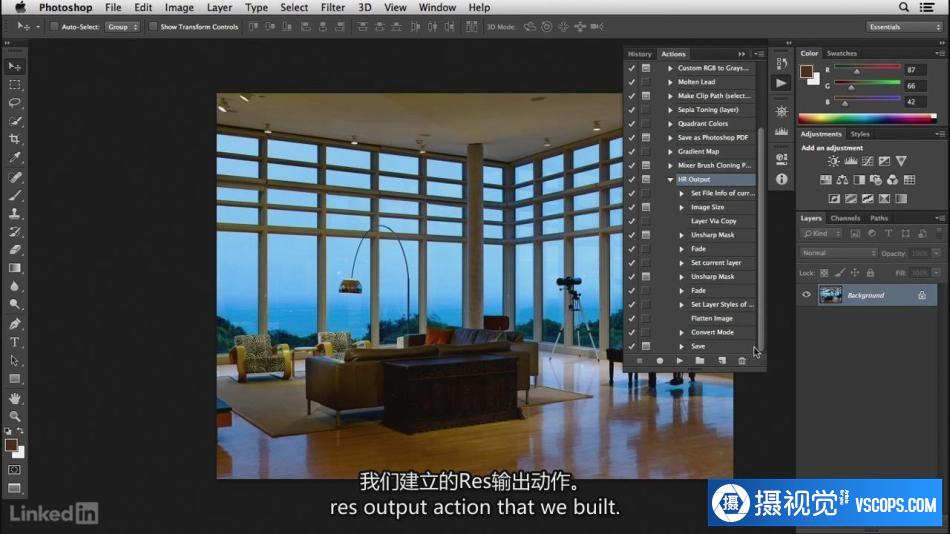
Task: Select the Pen tool
Action: [x=15, y=324]
